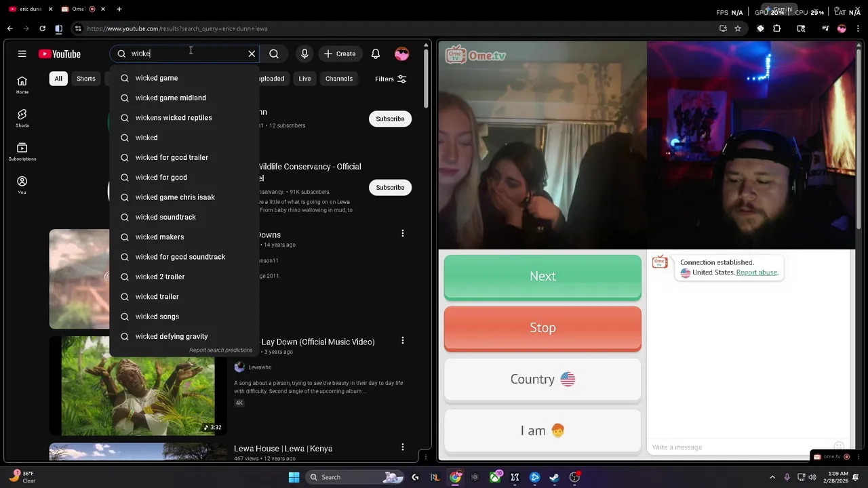Open a new browser tab
Screen dimensions: 868x488
(x=119, y=9)
